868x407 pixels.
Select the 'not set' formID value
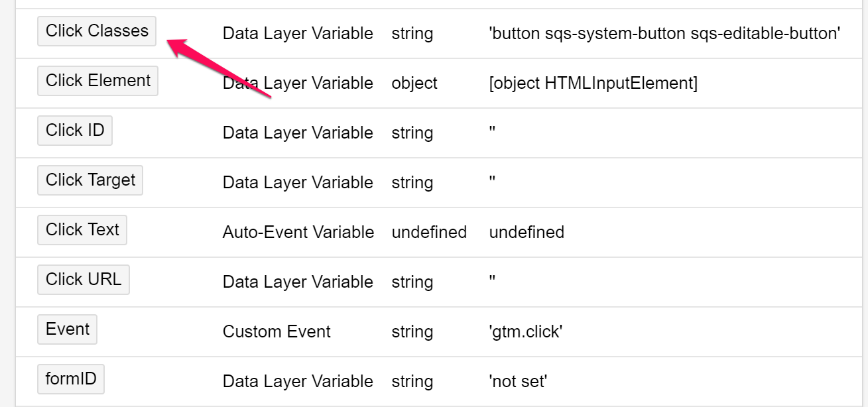(x=517, y=381)
